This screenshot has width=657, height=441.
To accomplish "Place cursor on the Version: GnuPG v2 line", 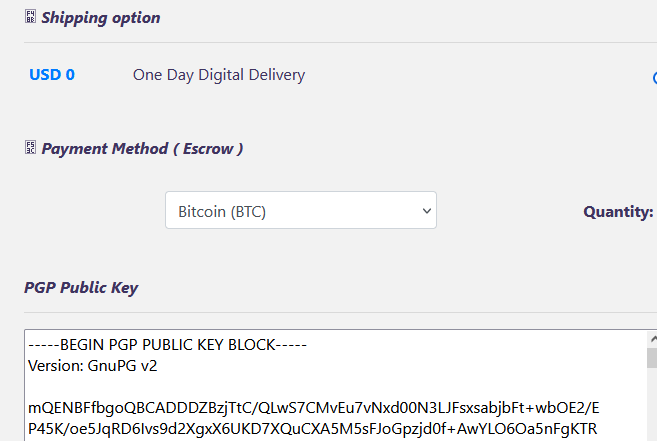I will coord(93,366).
